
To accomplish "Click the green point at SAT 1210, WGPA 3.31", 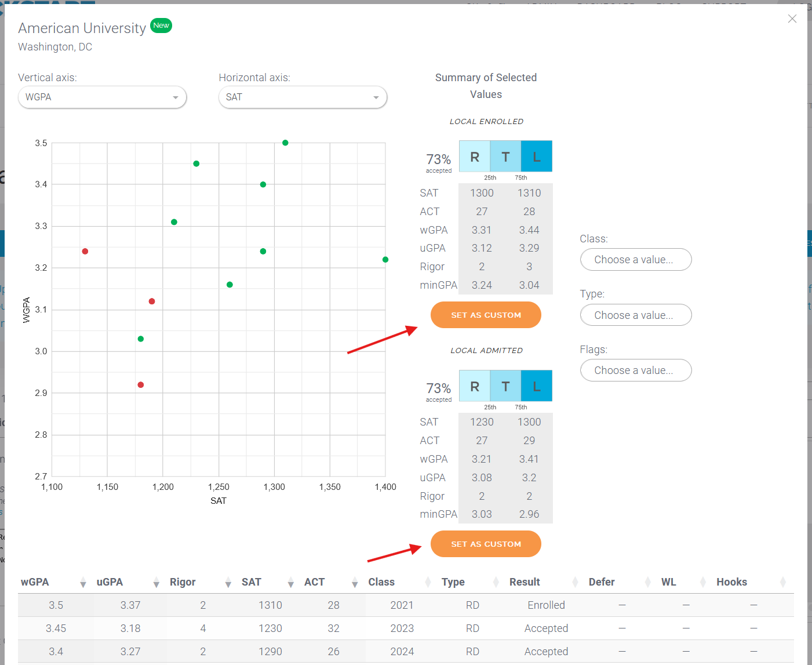I will coord(174,222).
